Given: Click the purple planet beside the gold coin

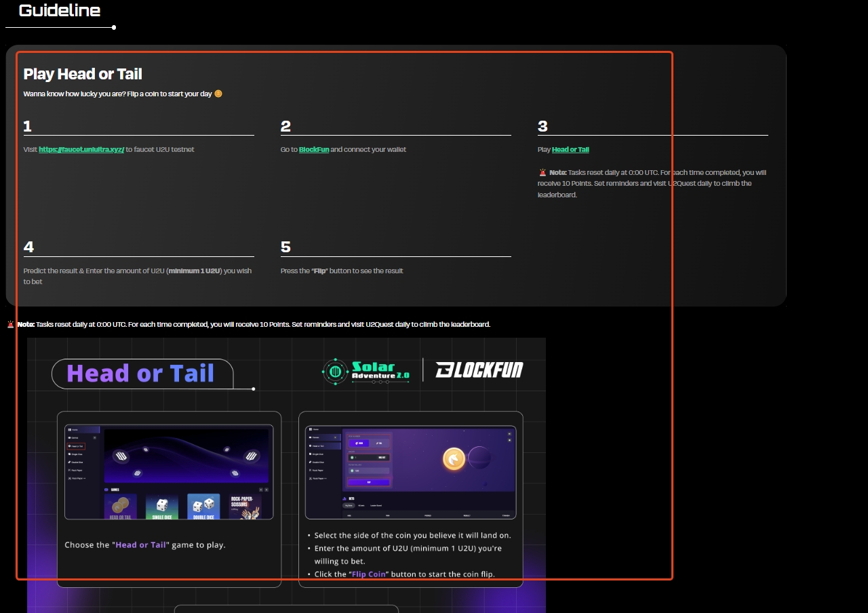Looking at the screenshot, I should coord(479,458).
